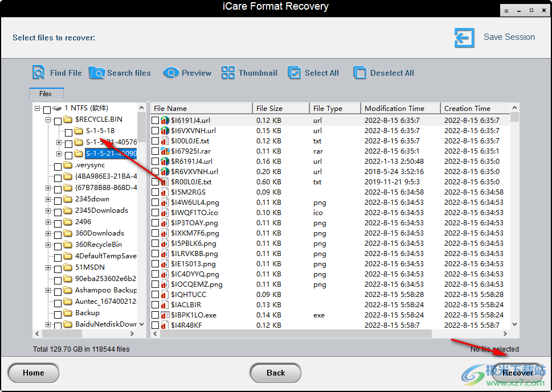Image resolution: width=552 pixels, height=392 pixels.
Task: Click the file list vertical scrollbar thumb
Action: click(x=514, y=117)
